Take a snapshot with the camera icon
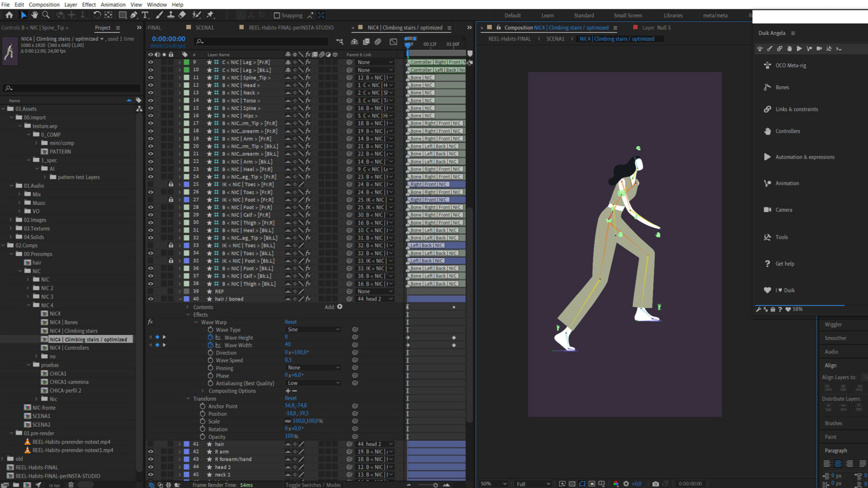This screenshot has height=488, width=868. [x=655, y=483]
